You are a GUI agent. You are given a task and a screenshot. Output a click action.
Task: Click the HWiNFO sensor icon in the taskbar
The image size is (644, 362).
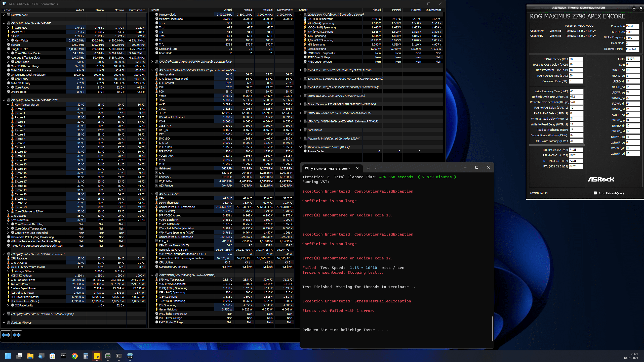click(130, 356)
